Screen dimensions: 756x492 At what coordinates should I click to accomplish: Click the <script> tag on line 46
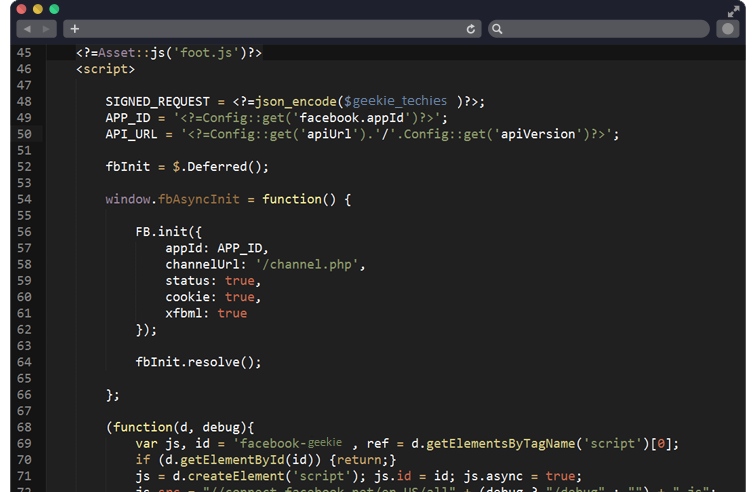(x=106, y=69)
